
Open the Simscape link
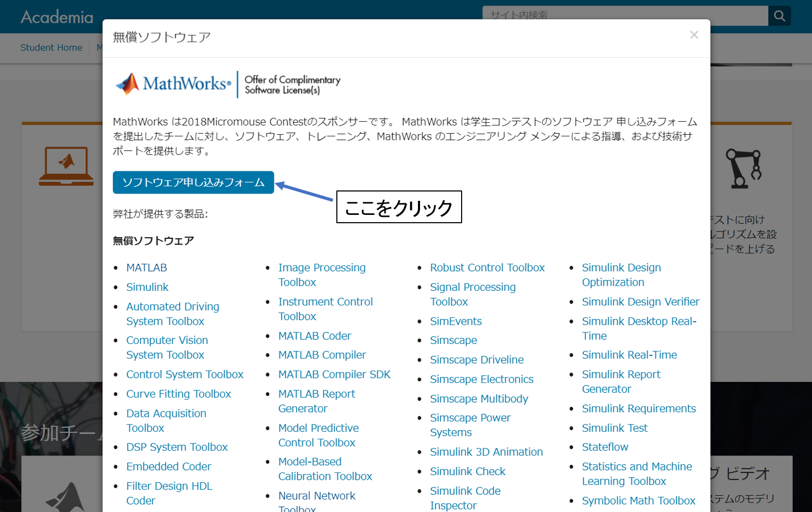coord(453,340)
